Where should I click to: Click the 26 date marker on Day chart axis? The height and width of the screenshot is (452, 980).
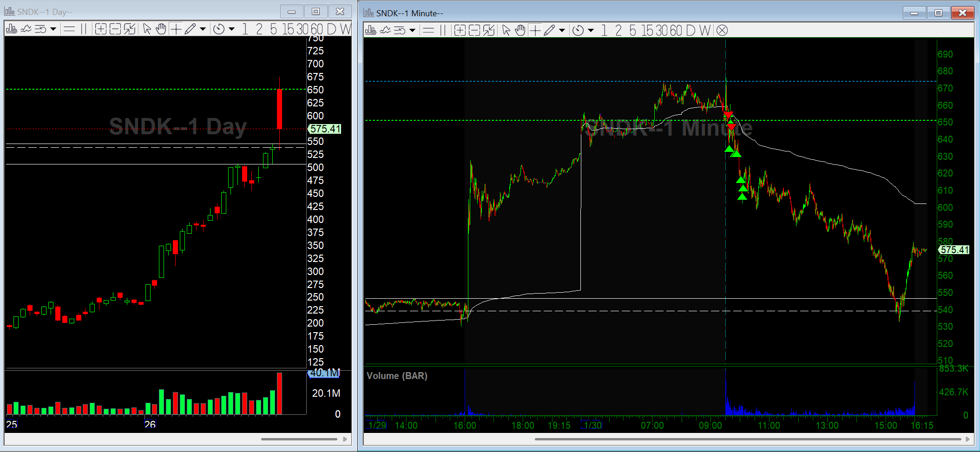[150, 424]
